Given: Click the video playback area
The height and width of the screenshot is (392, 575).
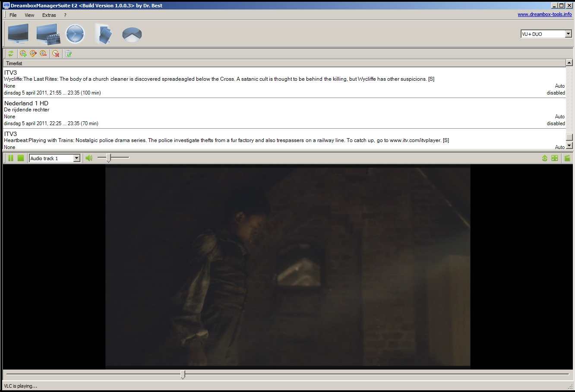Looking at the screenshot, I should (287, 267).
